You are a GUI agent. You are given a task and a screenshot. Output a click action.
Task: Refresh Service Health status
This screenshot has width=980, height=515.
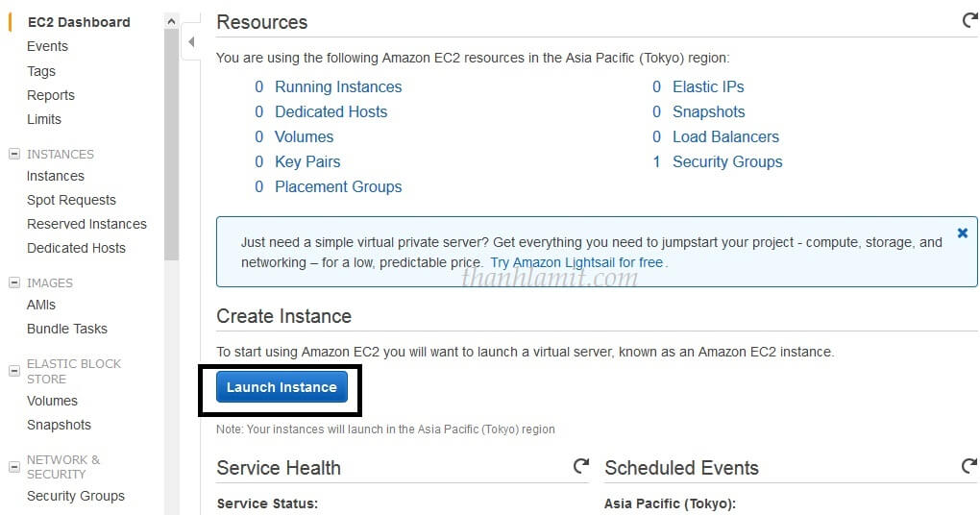[x=581, y=466]
